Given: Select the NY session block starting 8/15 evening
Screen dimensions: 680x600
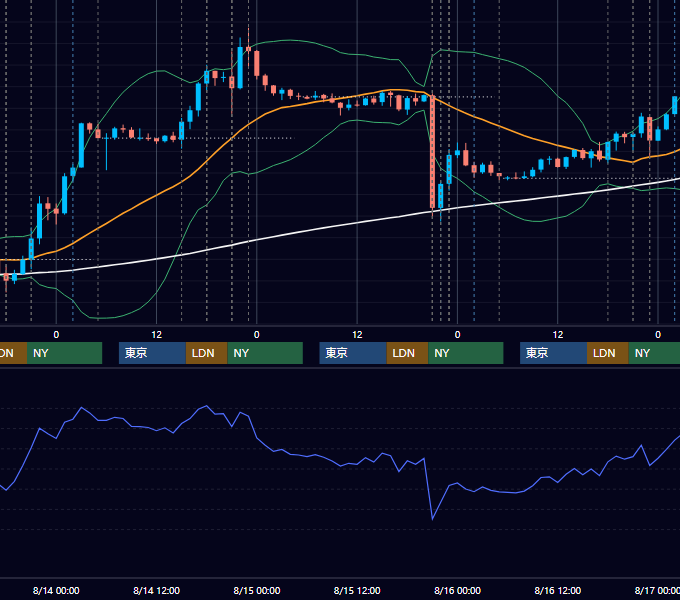Looking at the screenshot, I should click(x=466, y=353).
